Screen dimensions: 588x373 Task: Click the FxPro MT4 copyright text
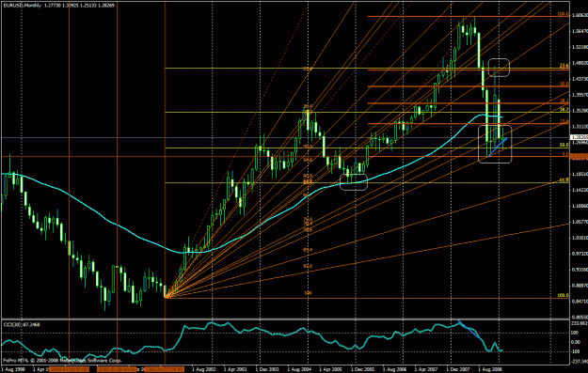coord(62,361)
